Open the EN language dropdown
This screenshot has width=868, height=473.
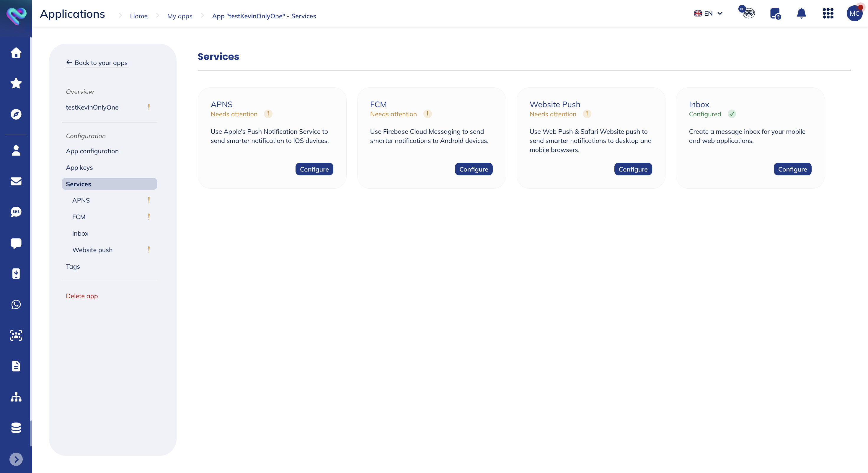[708, 14]
